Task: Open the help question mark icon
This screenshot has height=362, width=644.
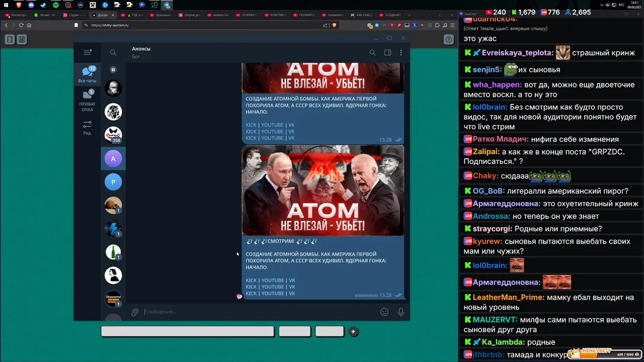Action: [x=449, y=39]
